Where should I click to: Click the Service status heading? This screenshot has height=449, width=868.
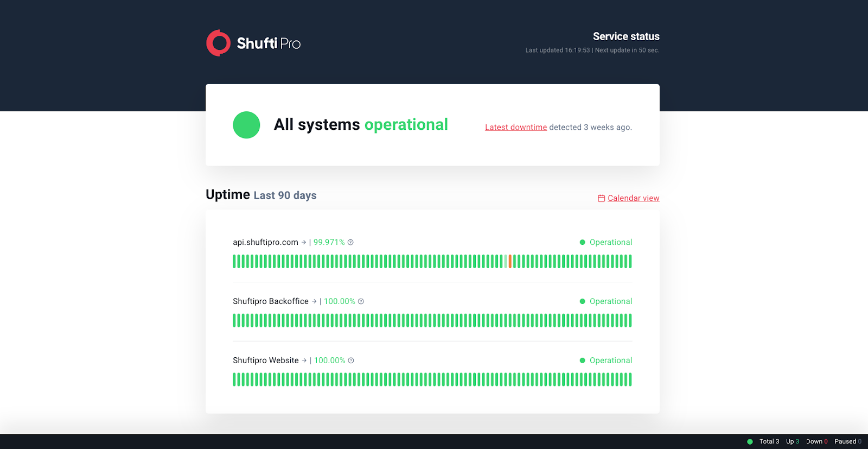(x=626, y=36)
